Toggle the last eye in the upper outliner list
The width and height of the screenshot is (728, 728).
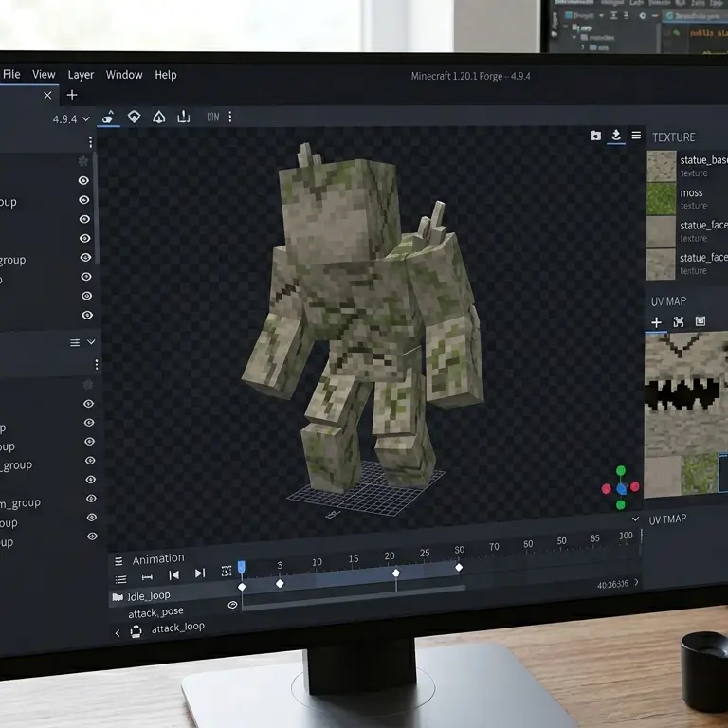coord(87,315)
